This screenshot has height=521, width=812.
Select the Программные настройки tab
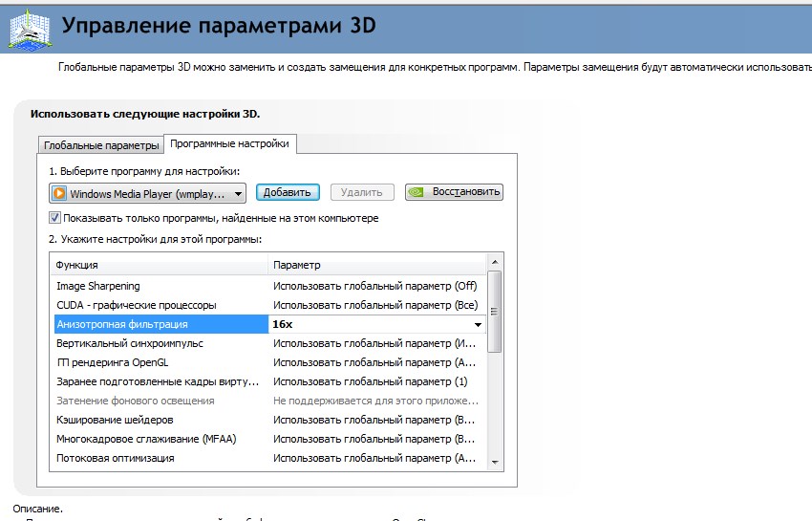pos(229,144)
